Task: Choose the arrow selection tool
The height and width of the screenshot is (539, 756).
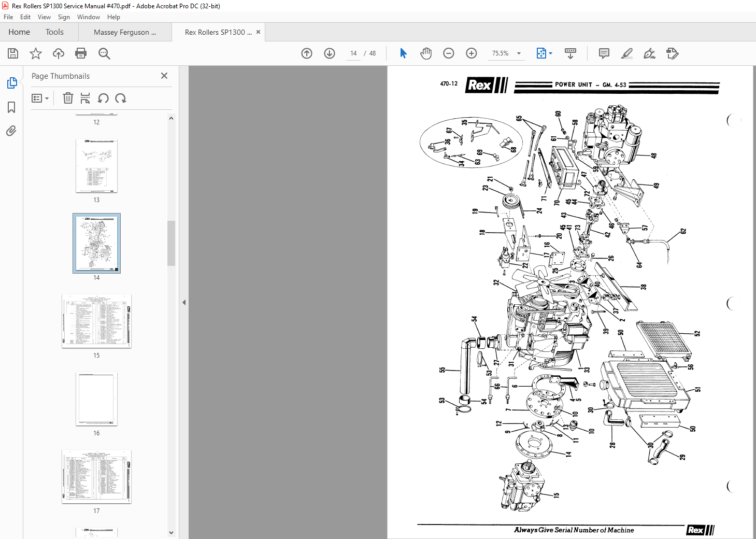Action: coord(403,53)
